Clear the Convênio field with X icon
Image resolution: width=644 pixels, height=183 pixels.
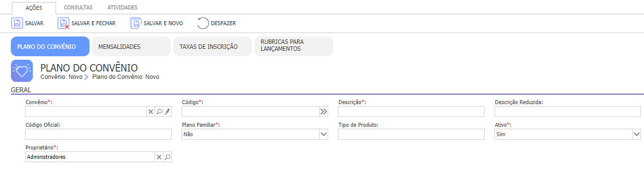point(151,112)
